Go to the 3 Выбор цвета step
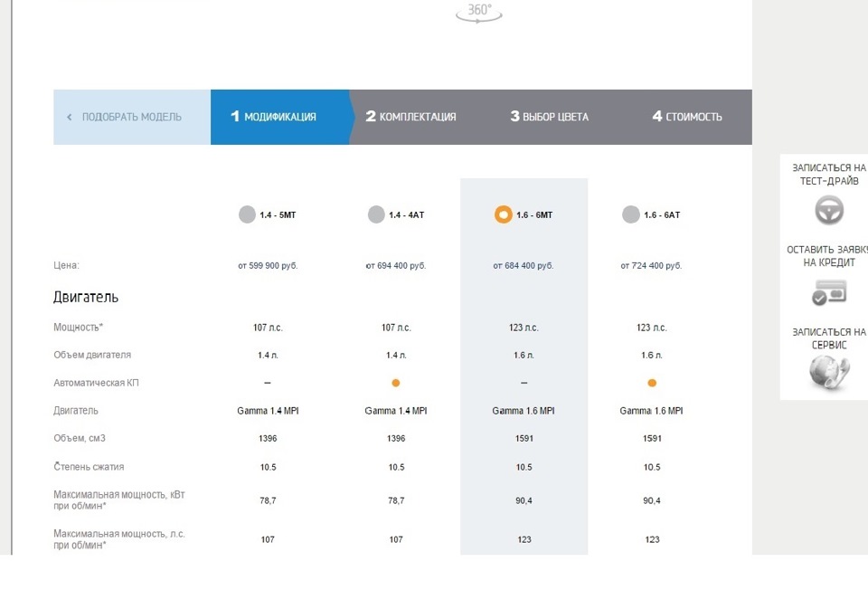 (549, 117)
